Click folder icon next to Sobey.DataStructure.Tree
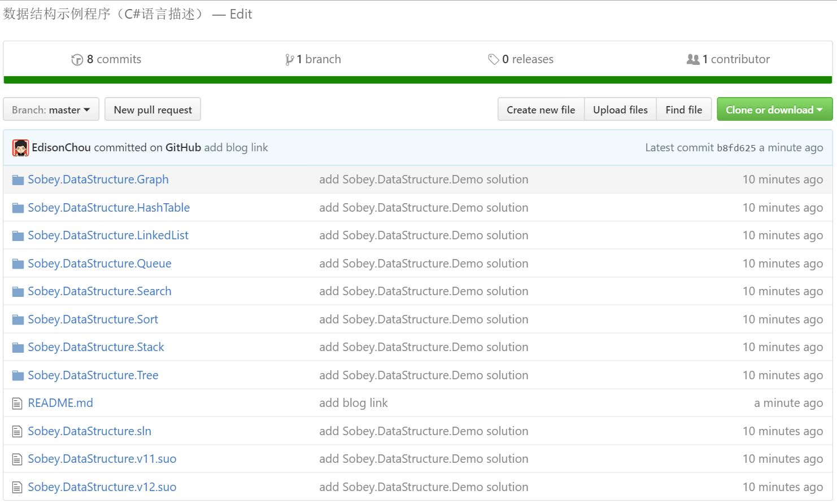The image size is (837, 504). coord(18,376)
